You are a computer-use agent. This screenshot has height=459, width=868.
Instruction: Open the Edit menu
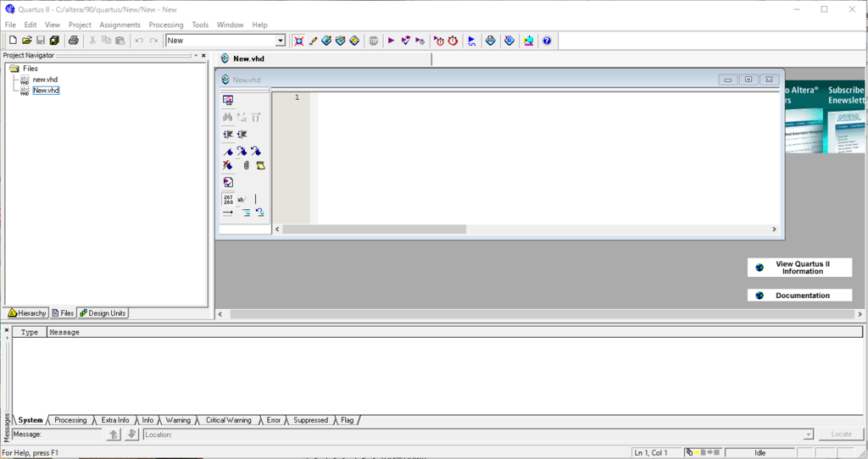31,25
